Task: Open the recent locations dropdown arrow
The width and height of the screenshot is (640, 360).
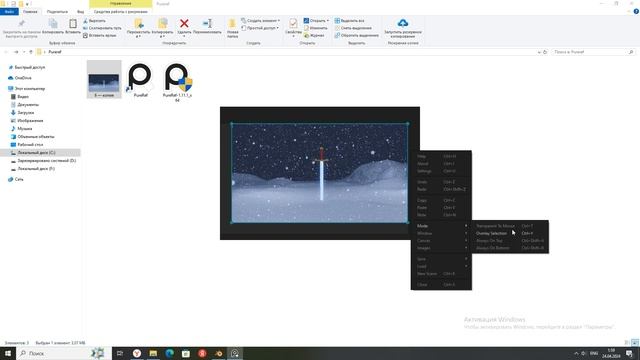Action: point(24,52)
